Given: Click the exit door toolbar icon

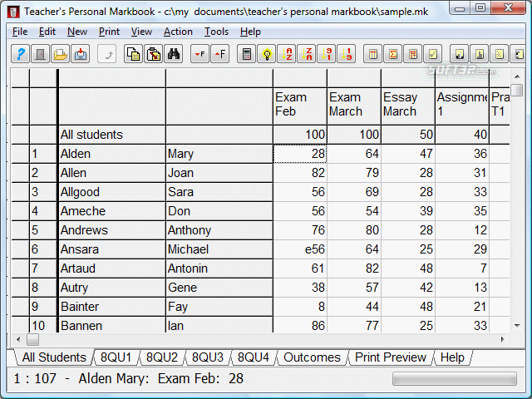Looking at the screenshot, I should point(41,54).
